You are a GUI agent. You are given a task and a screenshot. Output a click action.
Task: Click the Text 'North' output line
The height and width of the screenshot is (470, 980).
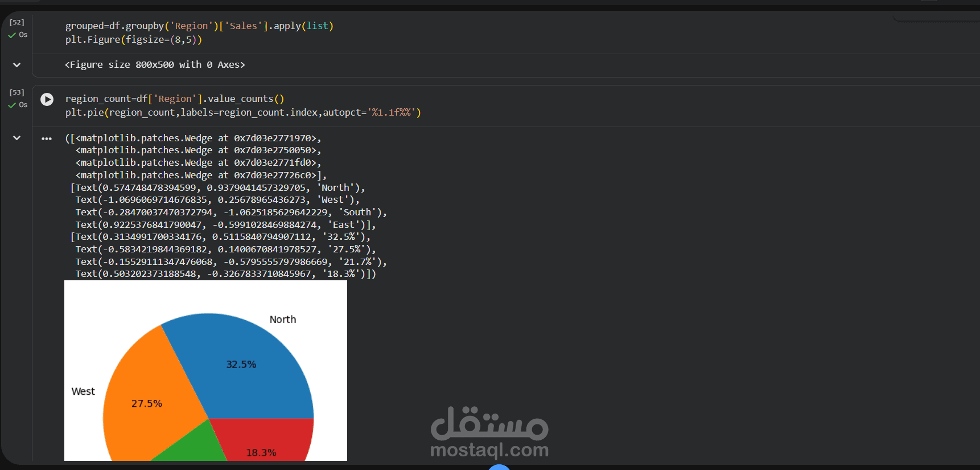pyautogui.click(x=218, y=187)
